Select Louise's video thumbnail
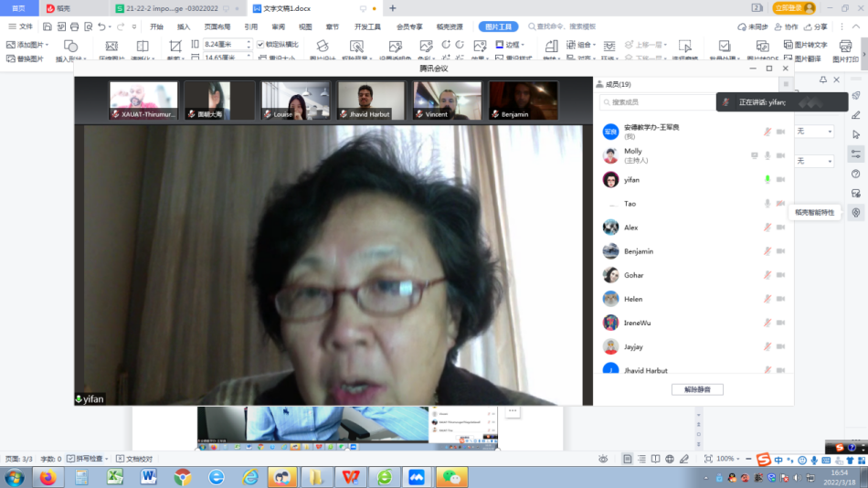 coord(295,101)
